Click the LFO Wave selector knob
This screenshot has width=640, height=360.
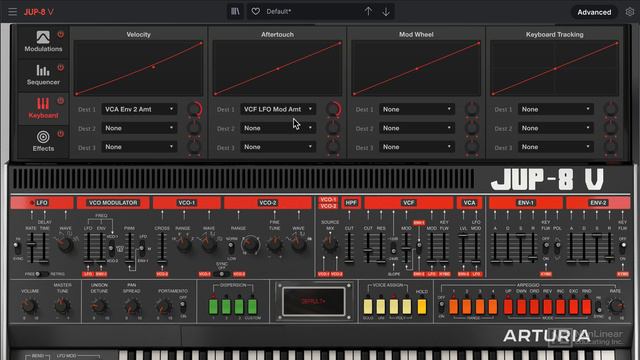click(x=65, y=244)
